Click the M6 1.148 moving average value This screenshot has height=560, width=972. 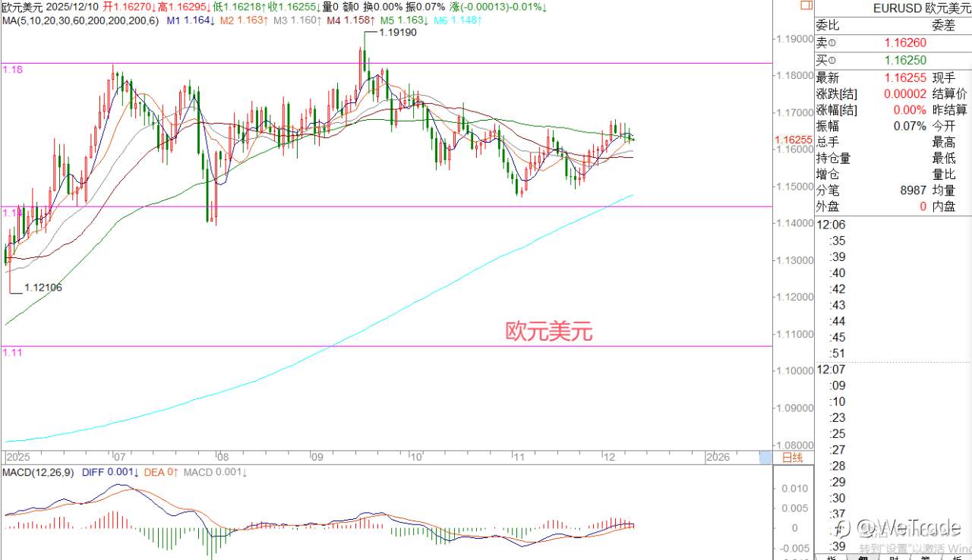pos(458,20)
